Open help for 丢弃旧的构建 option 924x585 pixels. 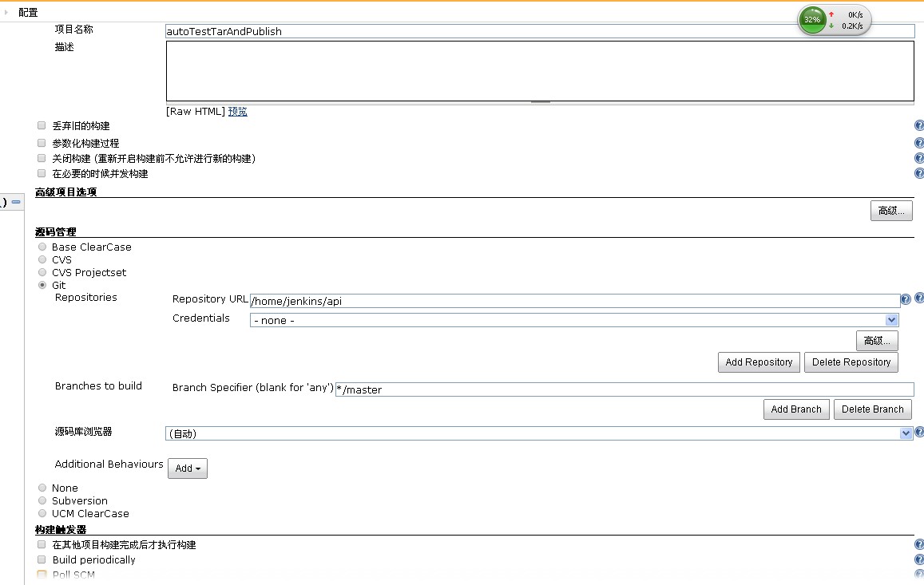click(x=918, y=125)
